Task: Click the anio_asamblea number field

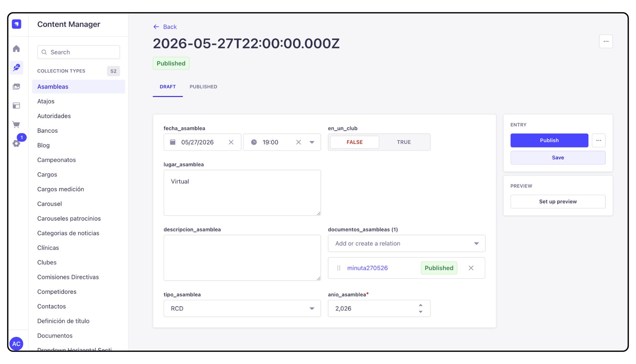Action: [x=379, y=308]
